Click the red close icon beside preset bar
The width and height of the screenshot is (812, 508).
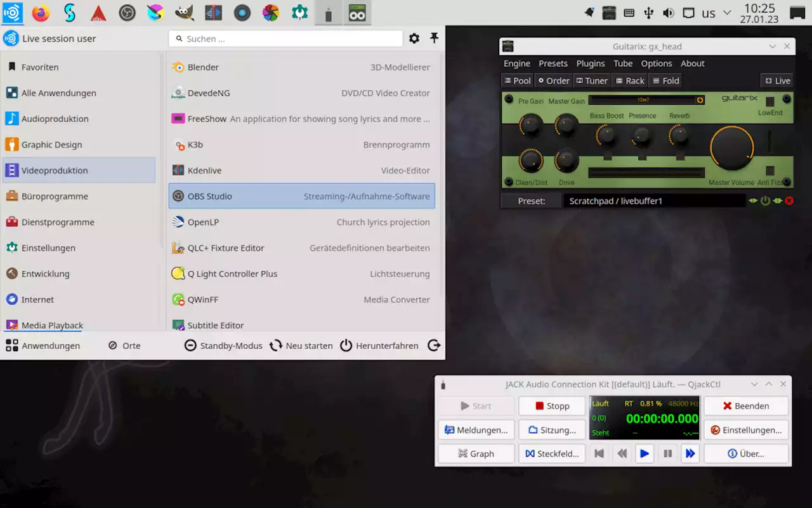pyautogui.click(x=789, y=201)
